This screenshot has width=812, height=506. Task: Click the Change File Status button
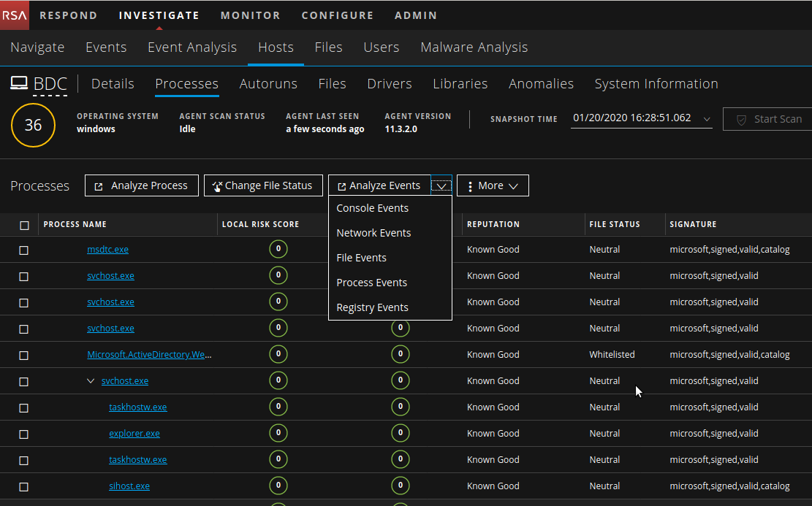[262, 185]
